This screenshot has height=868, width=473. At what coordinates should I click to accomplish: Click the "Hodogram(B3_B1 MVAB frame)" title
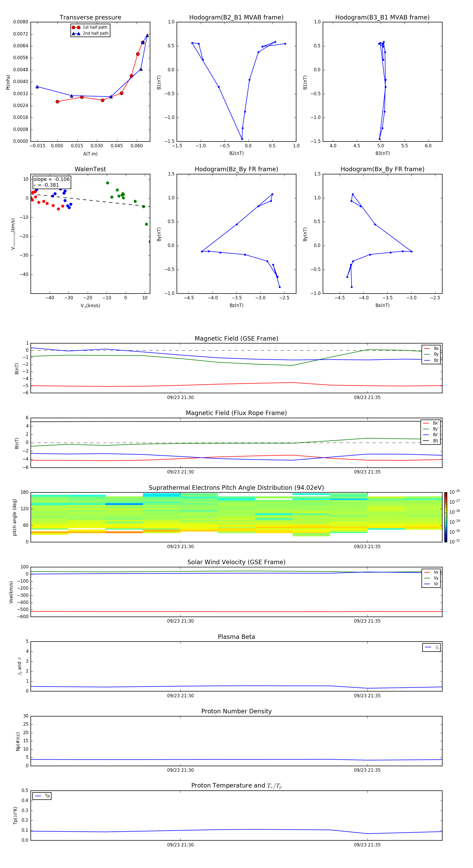pos(382,18)
